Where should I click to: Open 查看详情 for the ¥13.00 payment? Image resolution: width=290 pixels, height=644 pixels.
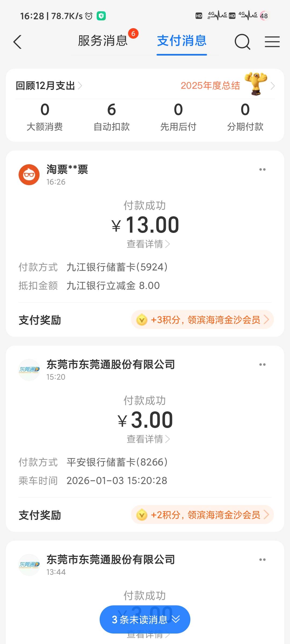(148, 244)
